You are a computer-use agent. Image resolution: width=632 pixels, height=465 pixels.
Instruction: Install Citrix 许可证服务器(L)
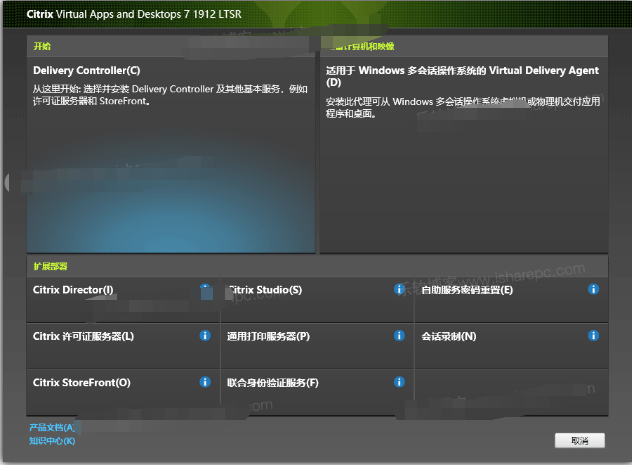(123, 346)
